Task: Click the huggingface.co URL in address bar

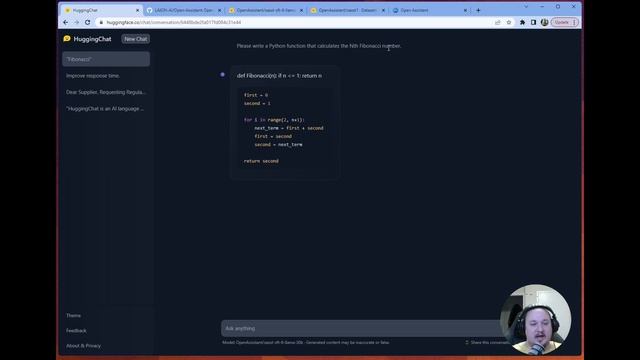Action: pos(174,22)
